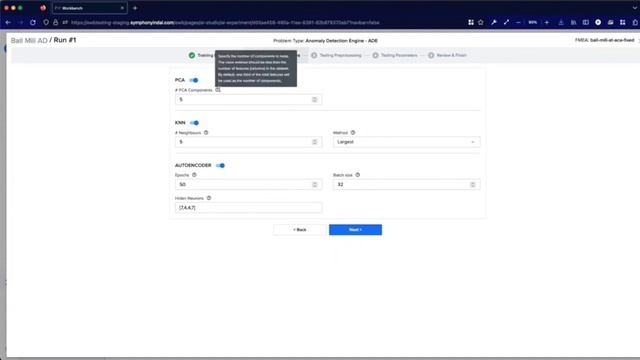Image resolution: width=640 pixels, height=360 pixels.
Task: Click the grid extensions icon beside the star
Action: coord(471,22)
